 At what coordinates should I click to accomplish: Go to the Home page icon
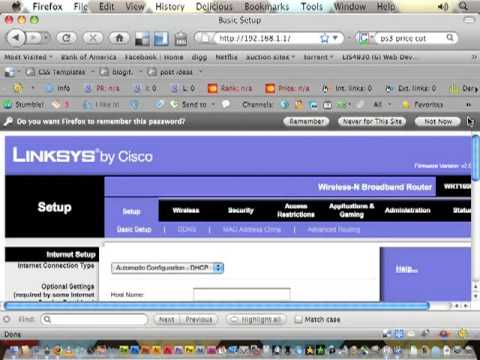tap(119, 38)
